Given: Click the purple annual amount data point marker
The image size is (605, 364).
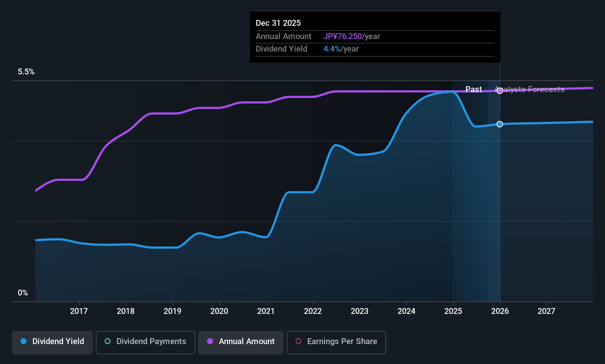Looking at the screenshot, I should coord(500,91).
